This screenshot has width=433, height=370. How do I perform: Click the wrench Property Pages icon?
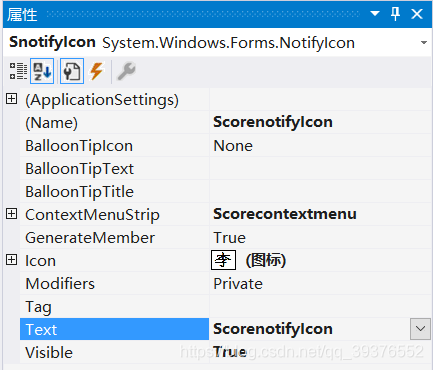point(126,71)
